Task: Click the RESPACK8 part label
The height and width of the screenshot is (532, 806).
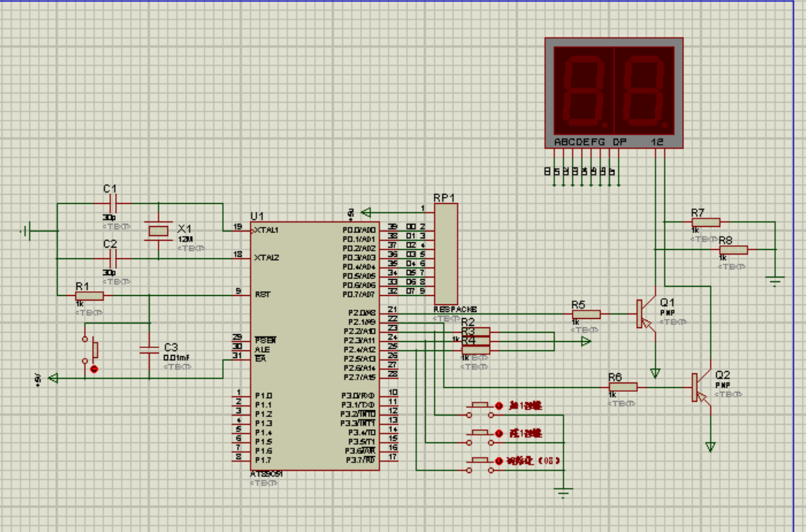Action: (455, 310)
